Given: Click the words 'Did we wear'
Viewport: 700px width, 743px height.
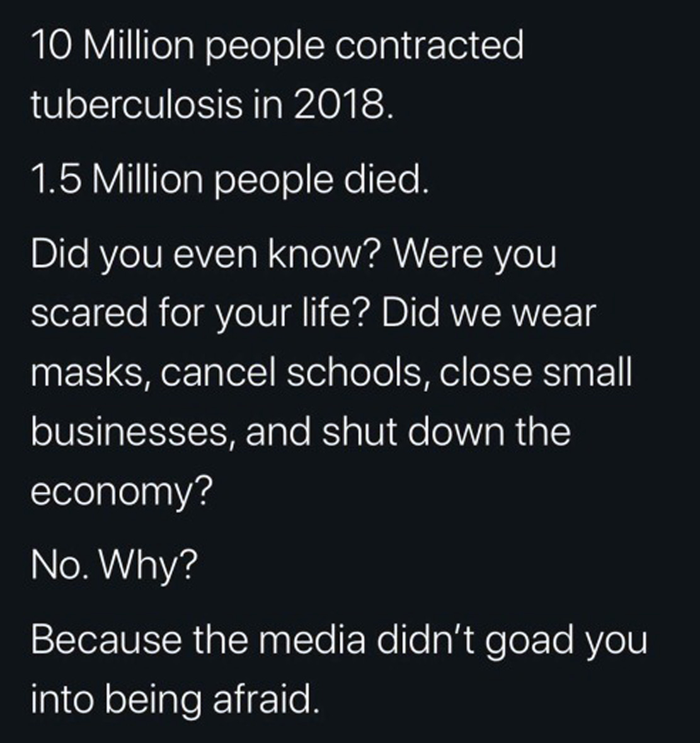Looking at the screenshot, I should click(x=489, y=313).
